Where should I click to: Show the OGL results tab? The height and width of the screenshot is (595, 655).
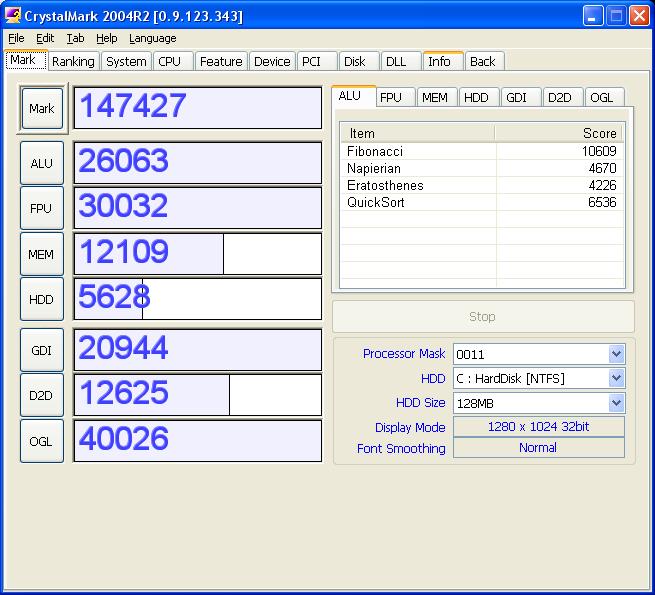[x=601, y=97]
